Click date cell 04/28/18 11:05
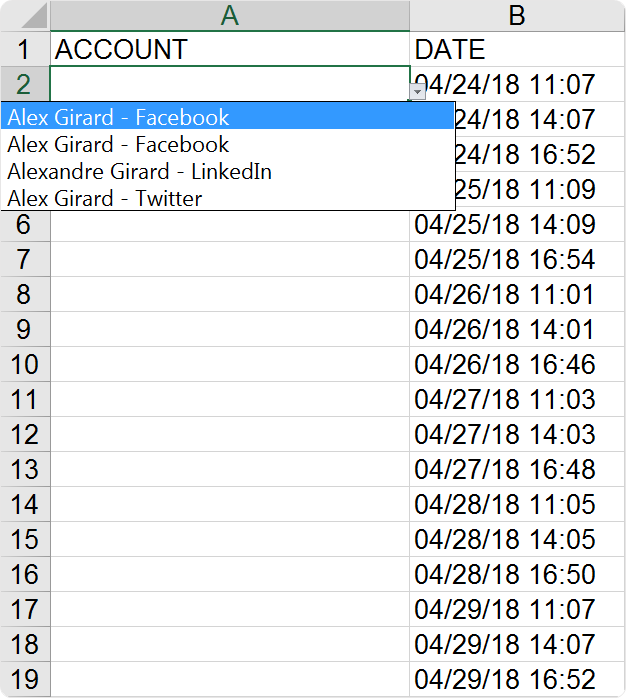 pyautogui.click(x=517, y=504)
